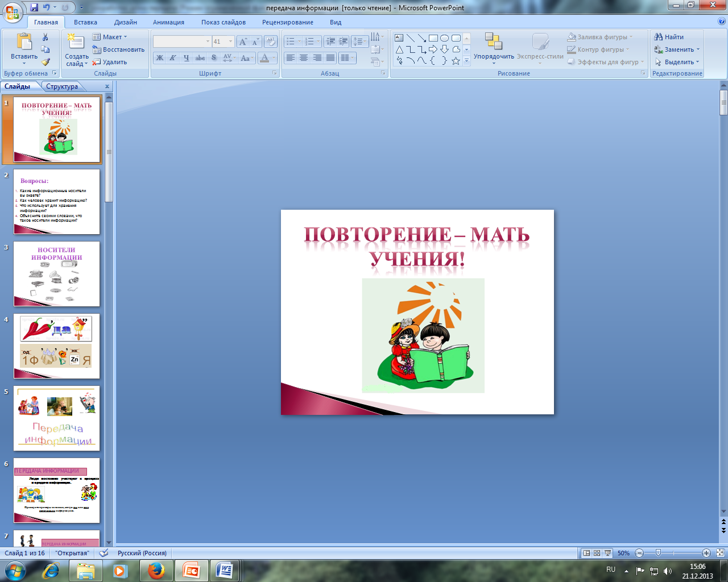Open Заливка фигуры dropdown
The width and height of the screenshot is (728, 582).
point(600,37)
